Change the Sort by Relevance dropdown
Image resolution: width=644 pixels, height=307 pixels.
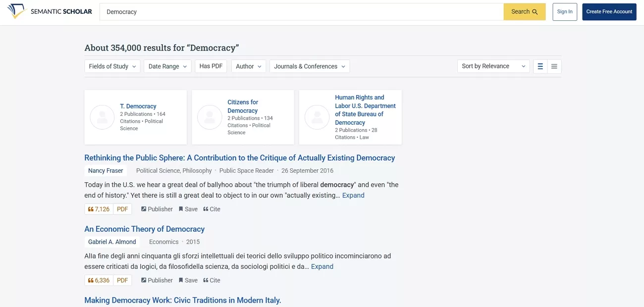pyautogui.click(x=493, y=65)
